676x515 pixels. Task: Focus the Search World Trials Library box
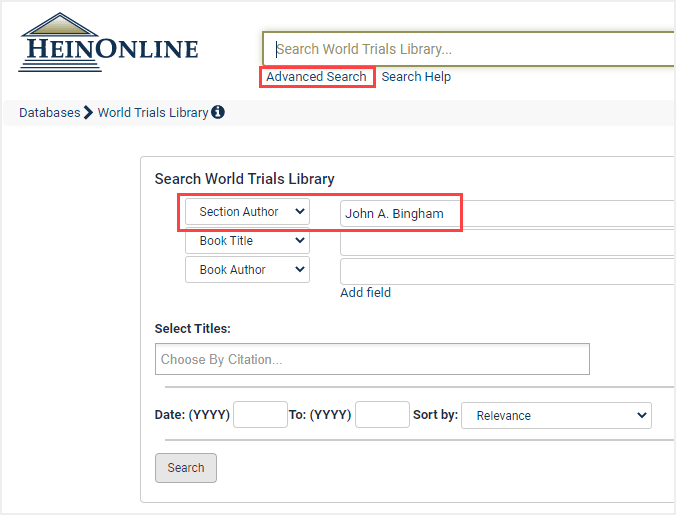[469, 49]
